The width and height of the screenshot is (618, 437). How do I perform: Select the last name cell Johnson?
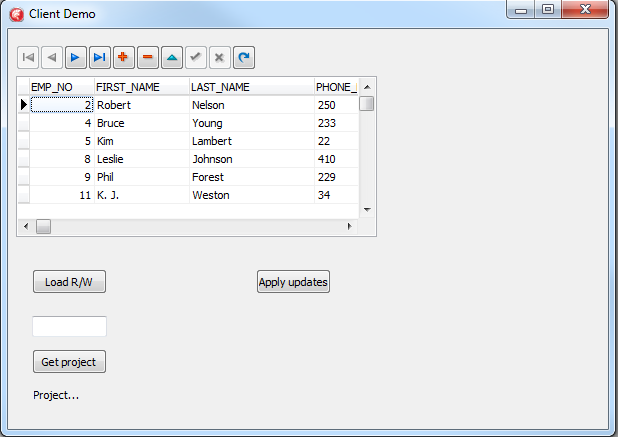tap(252, 159)
